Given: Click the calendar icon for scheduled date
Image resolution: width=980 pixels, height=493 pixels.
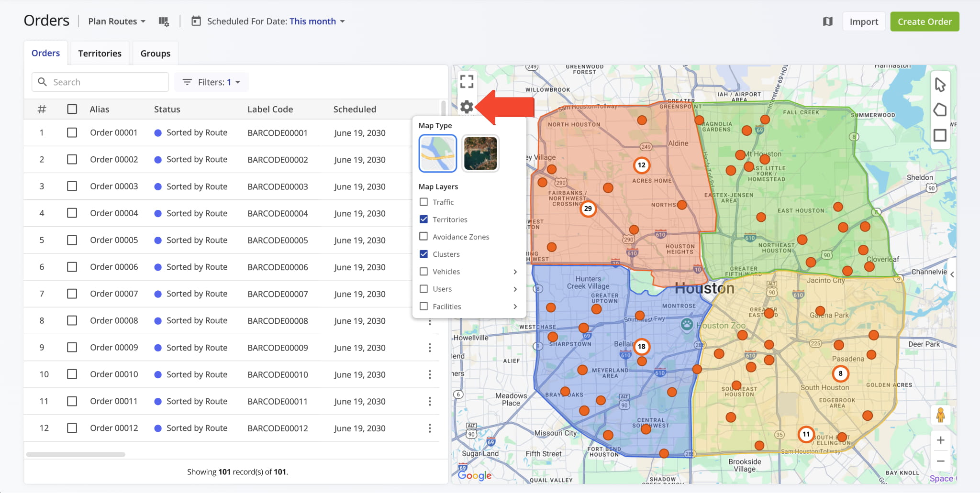Looking at the screenshot, I should click(x=196, y=21).
